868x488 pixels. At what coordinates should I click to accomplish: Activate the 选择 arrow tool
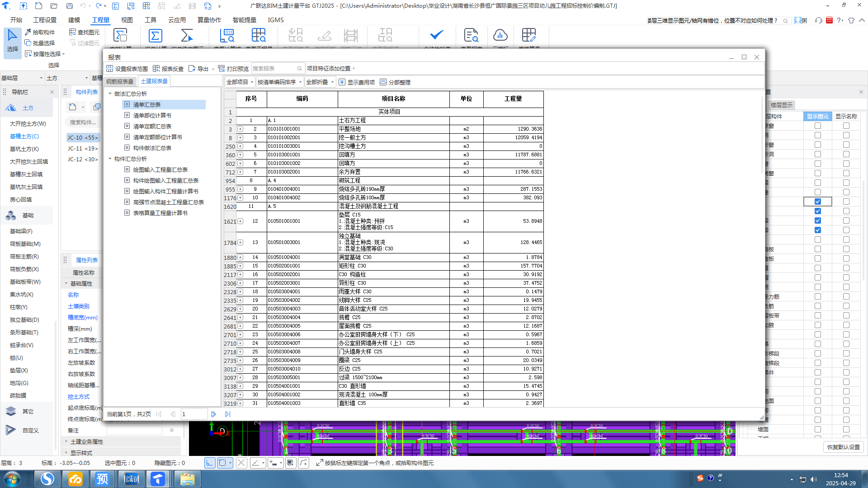12,43
